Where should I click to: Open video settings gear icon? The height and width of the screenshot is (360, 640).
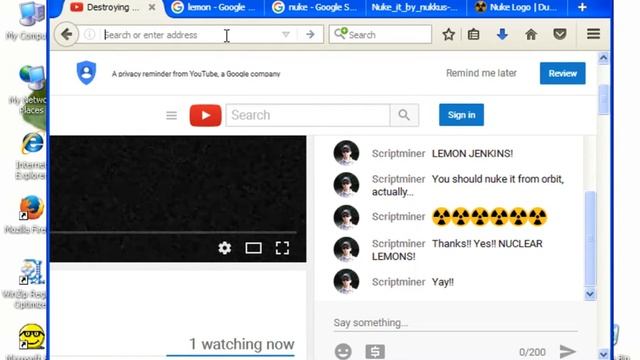[x=224, y=248]
